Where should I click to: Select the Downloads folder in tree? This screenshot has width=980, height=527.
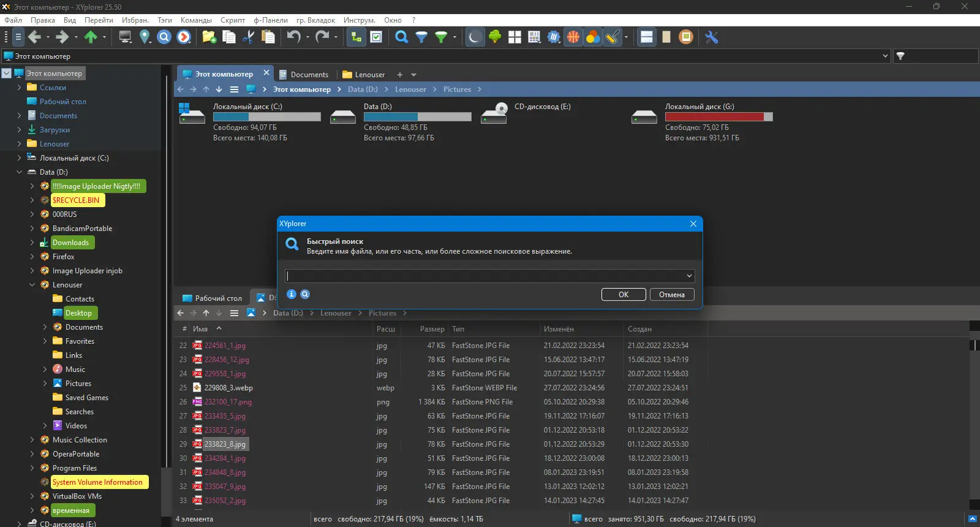coord(70,243)
